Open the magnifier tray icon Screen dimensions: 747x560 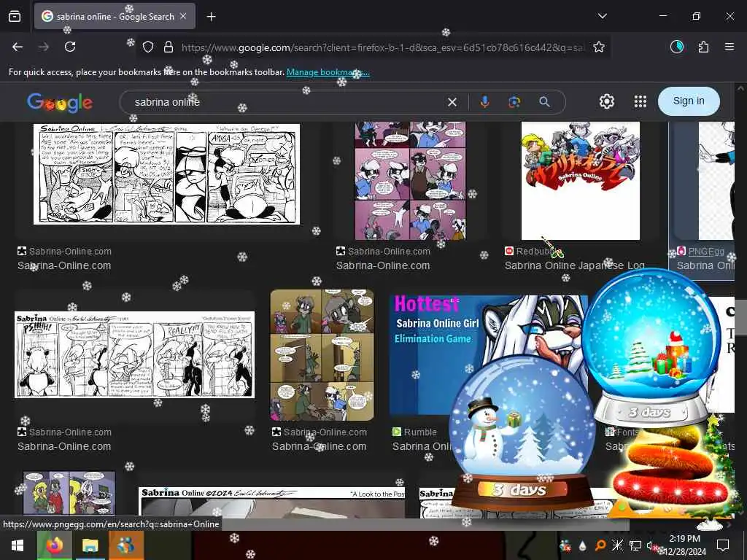pos(600,545)
